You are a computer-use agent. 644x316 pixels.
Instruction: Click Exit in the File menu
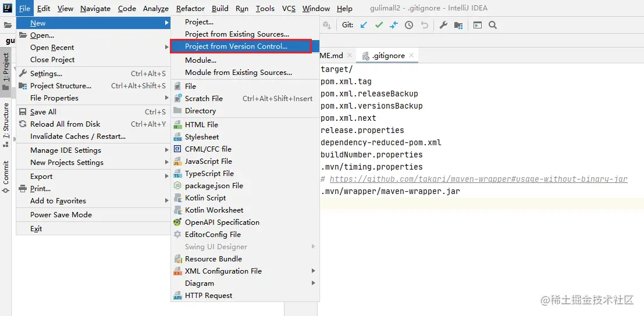[93, 229]
